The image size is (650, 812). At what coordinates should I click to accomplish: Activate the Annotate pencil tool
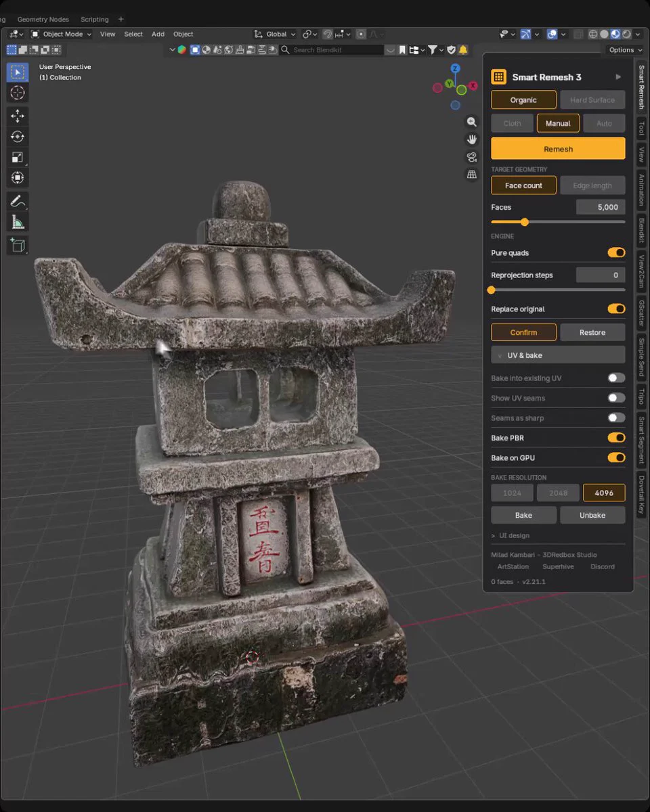point(18,201)
